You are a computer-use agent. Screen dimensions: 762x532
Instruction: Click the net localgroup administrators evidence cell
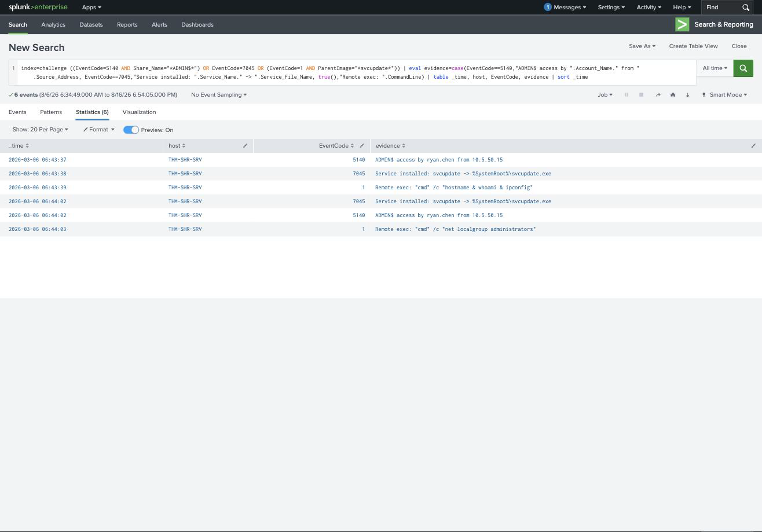click(x=456, y=229)
